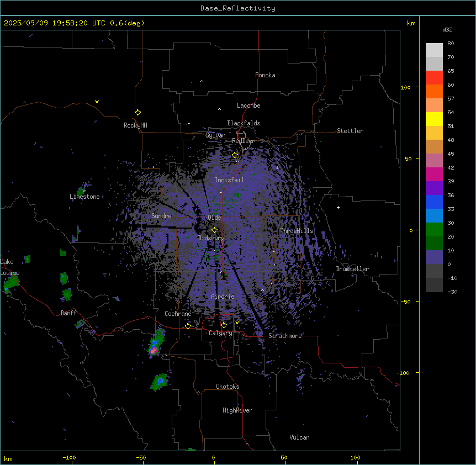Click the Innisfail city label
The width and height of the screenshot is (476, 465).
(229, 180)
